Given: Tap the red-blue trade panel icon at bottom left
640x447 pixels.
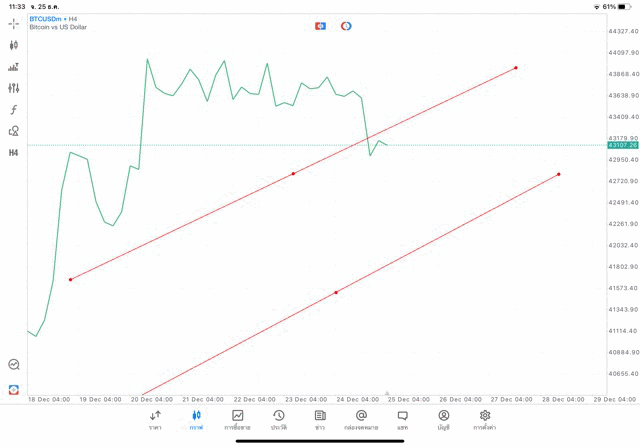Looking at the screenshot, I should (14, 389).
